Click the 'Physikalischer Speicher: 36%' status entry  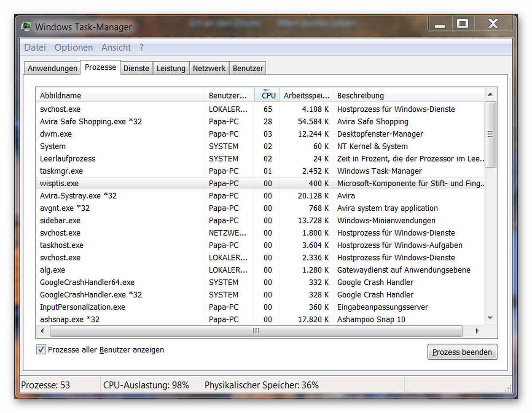(x=262, y=385)
